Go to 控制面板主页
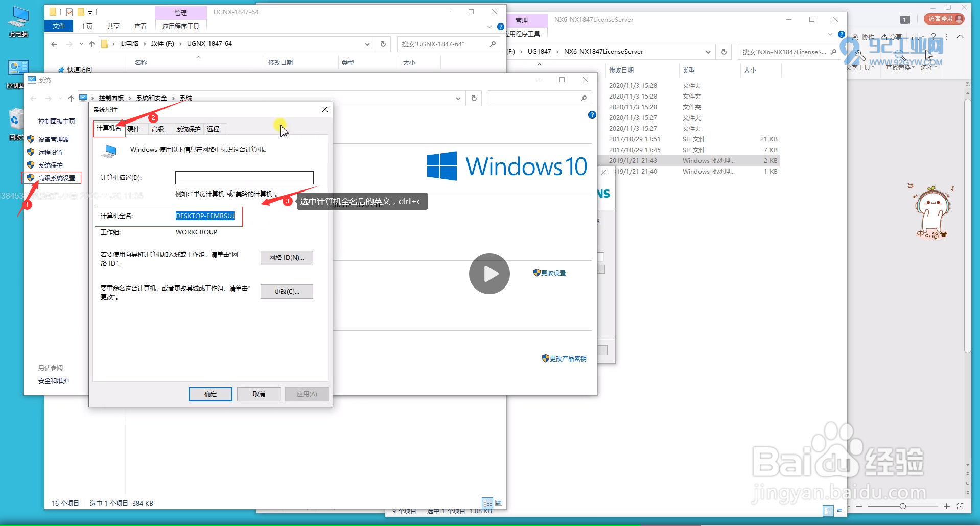This screenshot has width=980, height=526. click(57, 121)
